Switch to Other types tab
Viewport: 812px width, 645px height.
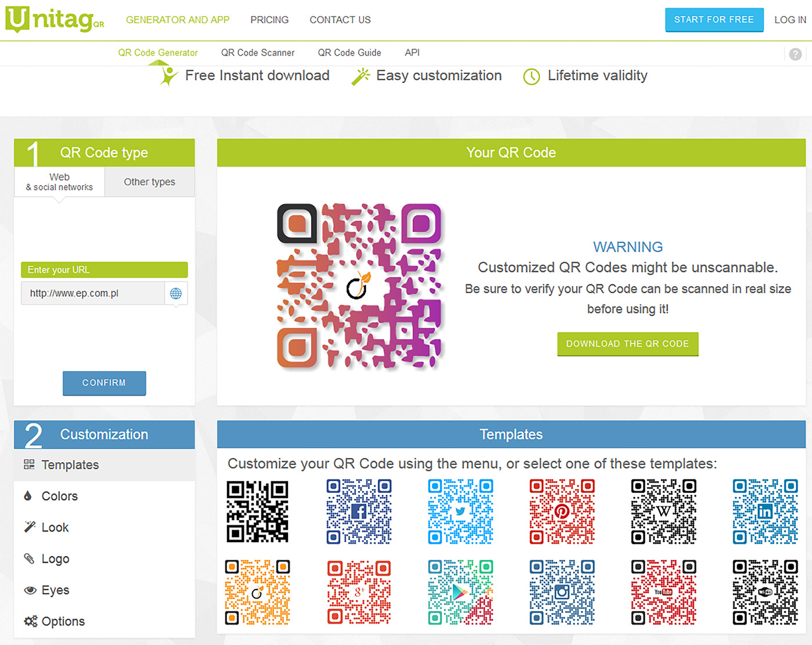point(150,182)
